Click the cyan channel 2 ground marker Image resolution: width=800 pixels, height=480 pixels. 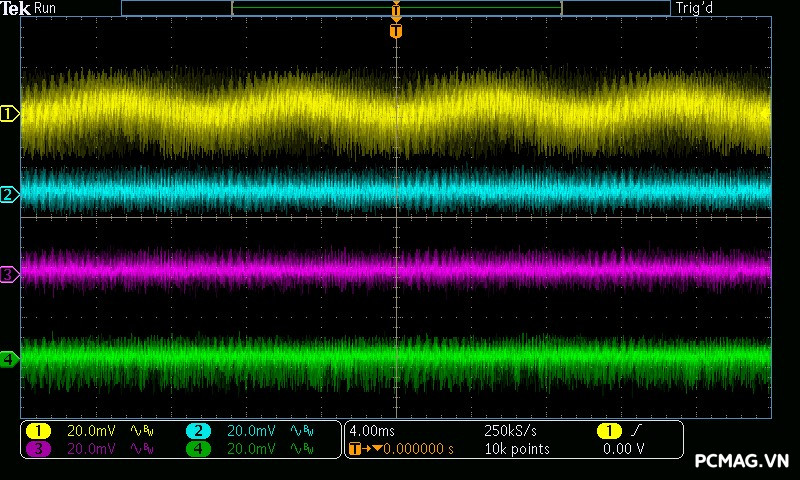pos(9,194)
